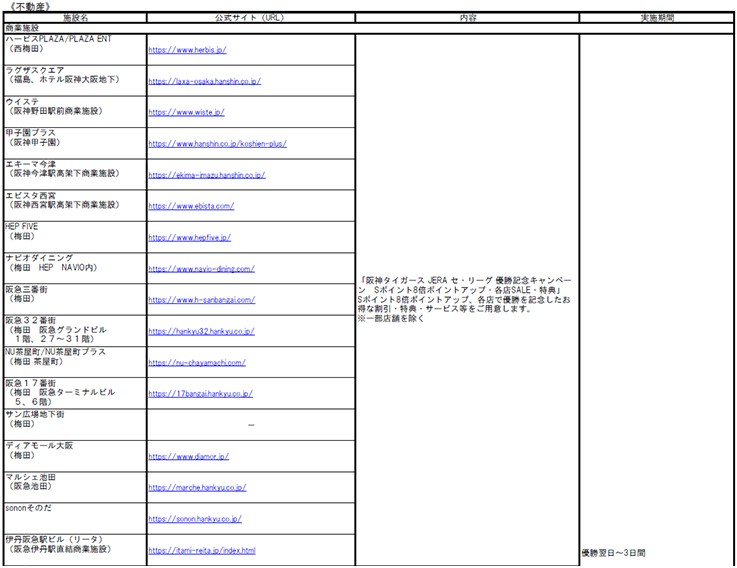The image size is (737, 568).
Task: Select the 伊丹阪急駅ビル（リータ） cell
Action: point(75,549)
